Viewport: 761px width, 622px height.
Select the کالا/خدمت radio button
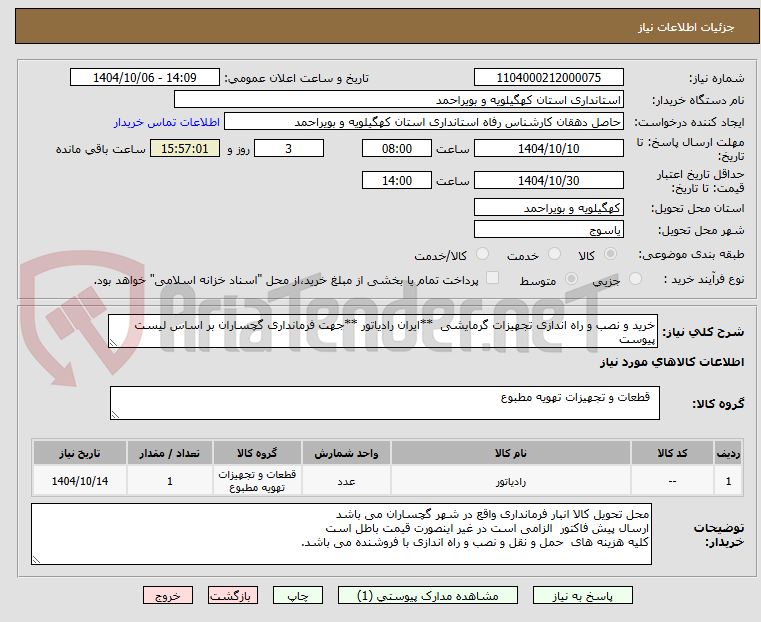pos(482,254)
